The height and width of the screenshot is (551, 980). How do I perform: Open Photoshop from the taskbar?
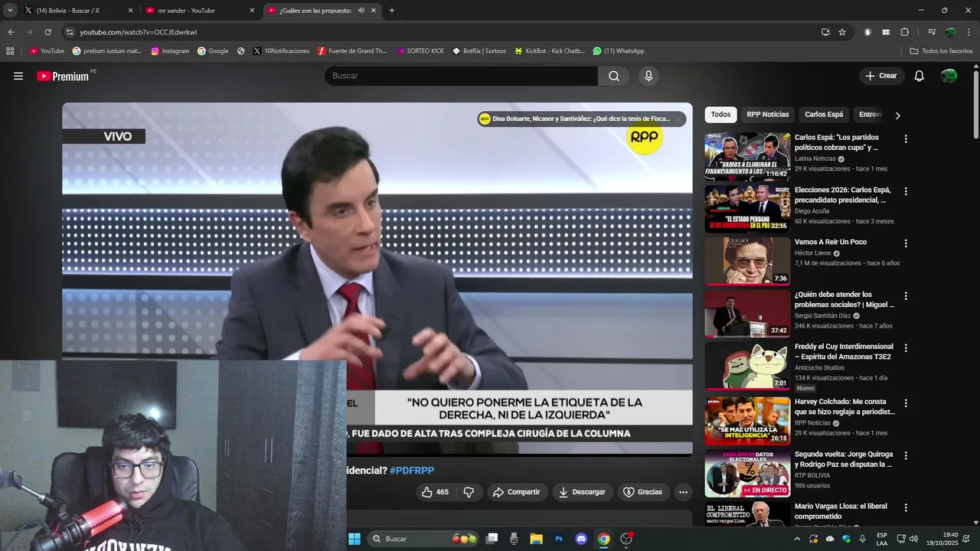559,539
